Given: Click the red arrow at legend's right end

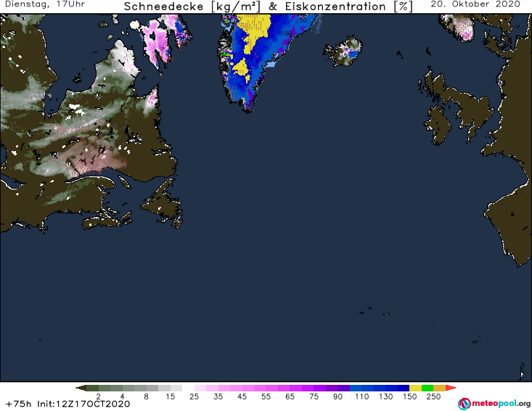Looking at the screenshot, I should point(451,388).
